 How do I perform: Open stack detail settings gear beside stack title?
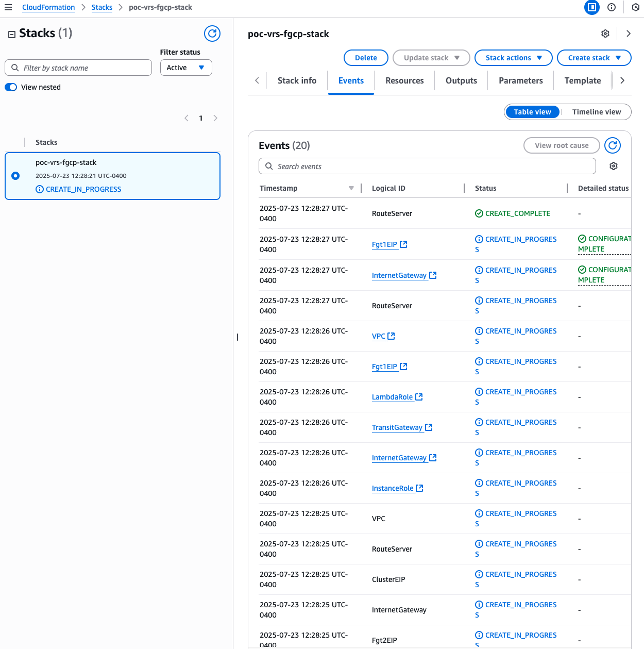tap(605, 34)
